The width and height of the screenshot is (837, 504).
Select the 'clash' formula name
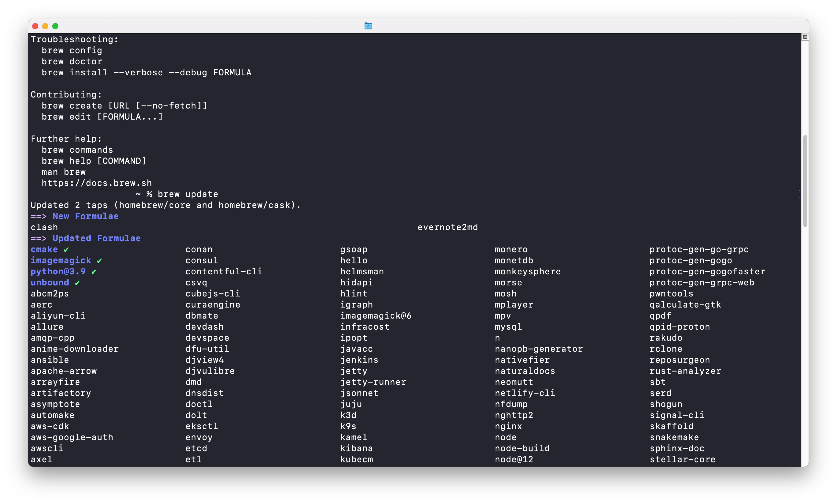(x=44, y=227)
